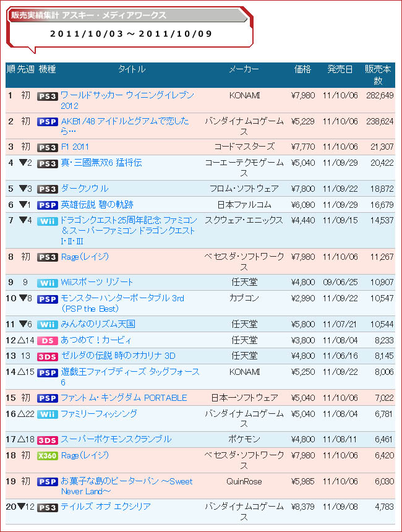Open AKB1/48 アイドルとグアムで恋したら… link

point(125,126)
